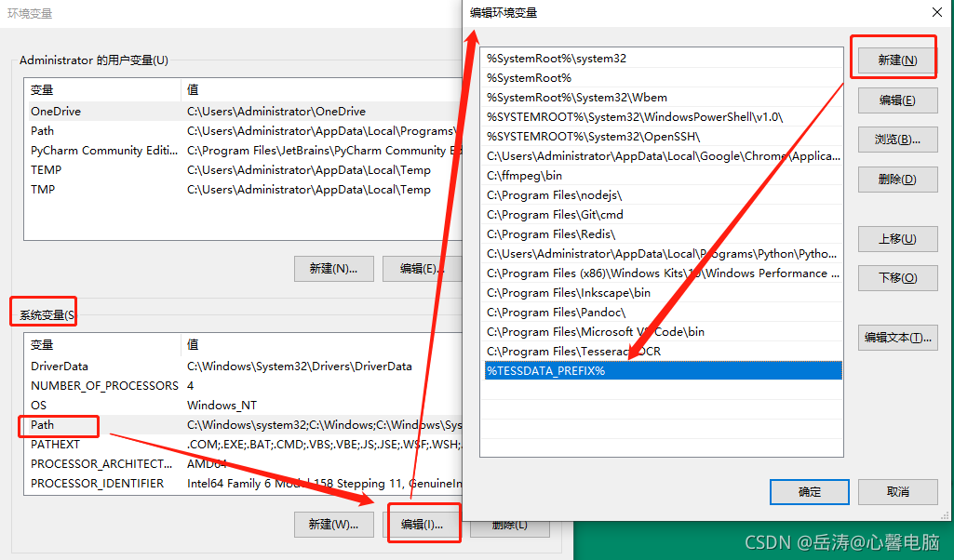Select TEMP user variable row
Image resolution: width=954 pixels, height=560 pixels.
tap(243, 169)
